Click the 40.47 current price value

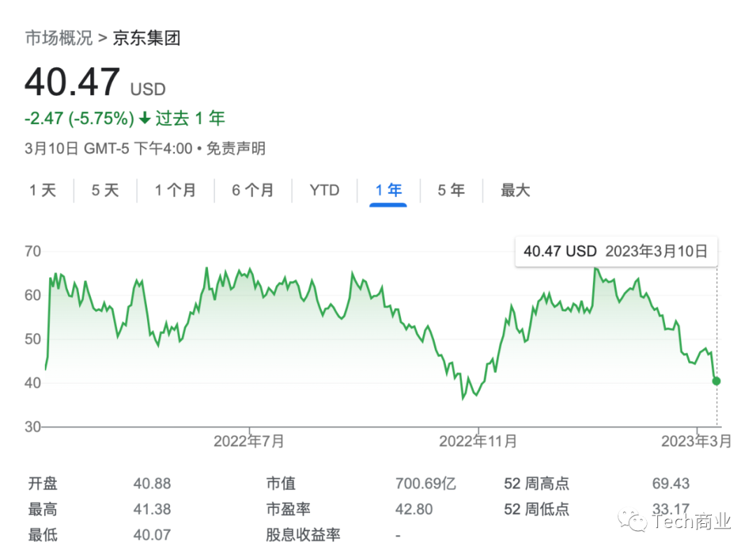pyautogui.click(x=72, y=82)
